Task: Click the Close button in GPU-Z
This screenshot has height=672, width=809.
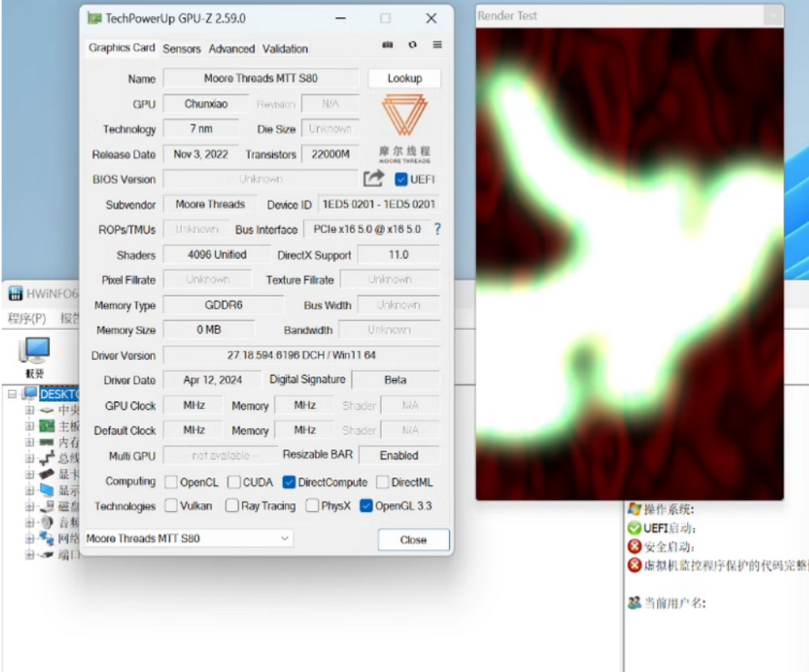Action: pos(413,539)
